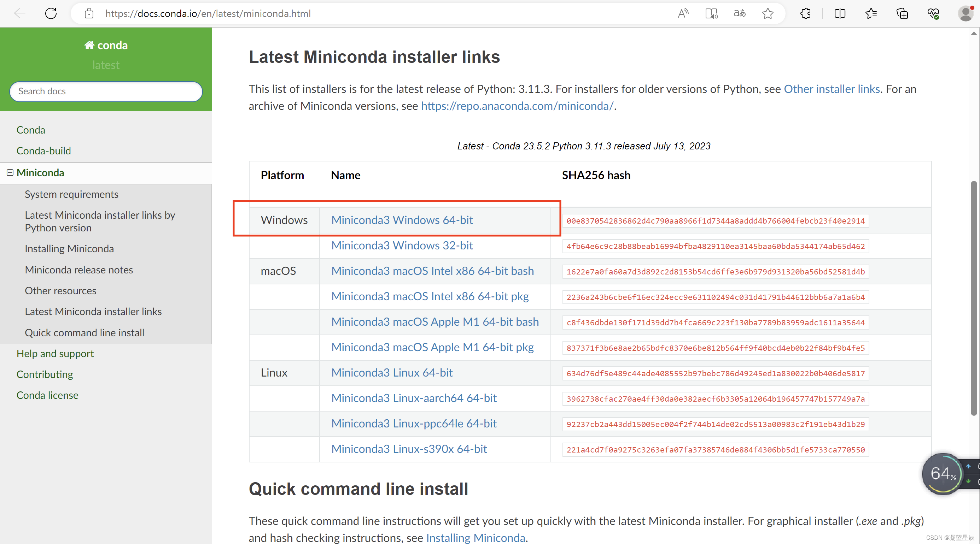Open Other installer links hyperlink
980x544 pixels.
(832, 89)
